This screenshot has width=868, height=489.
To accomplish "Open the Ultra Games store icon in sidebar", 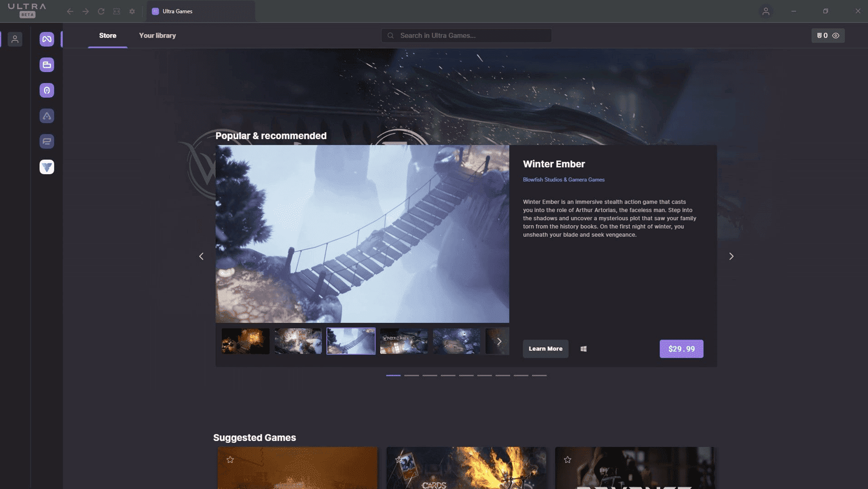I will point(47,39).
